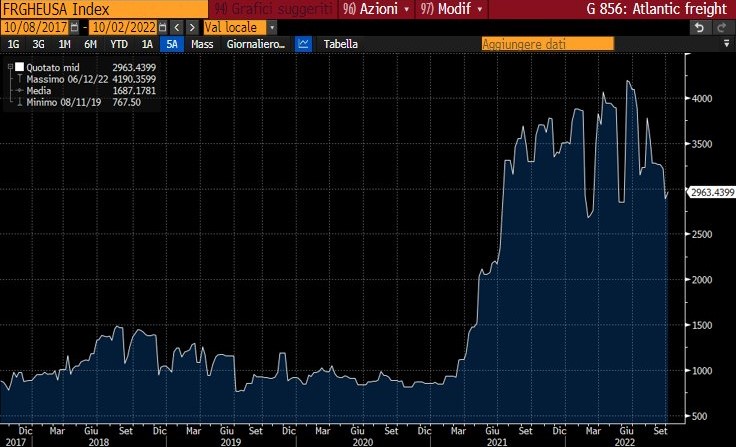
Task: Click the undo arrow icon
Action: 699,27
